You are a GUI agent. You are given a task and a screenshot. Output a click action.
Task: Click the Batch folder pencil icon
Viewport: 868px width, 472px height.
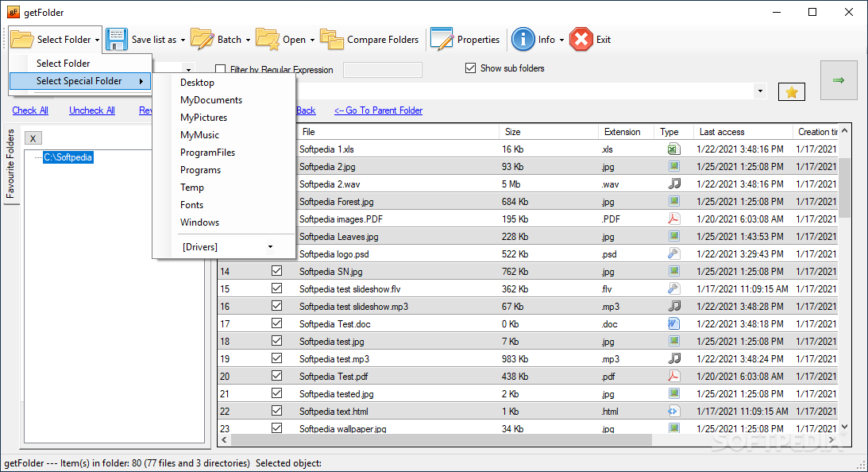click(x=202, y=40)
